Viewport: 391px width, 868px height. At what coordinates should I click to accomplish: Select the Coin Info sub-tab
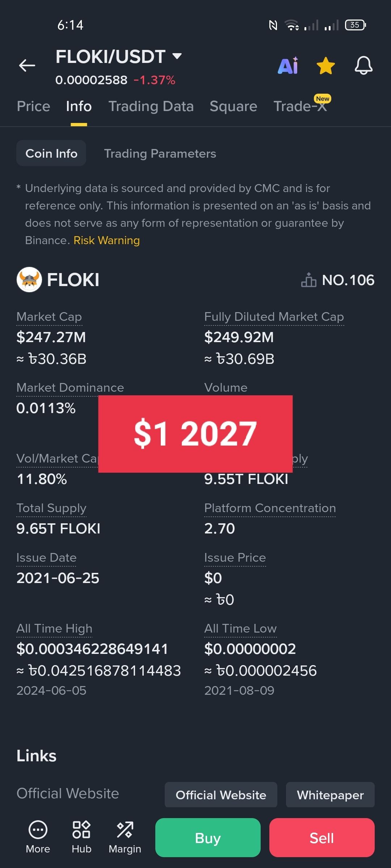pos(51,153)
